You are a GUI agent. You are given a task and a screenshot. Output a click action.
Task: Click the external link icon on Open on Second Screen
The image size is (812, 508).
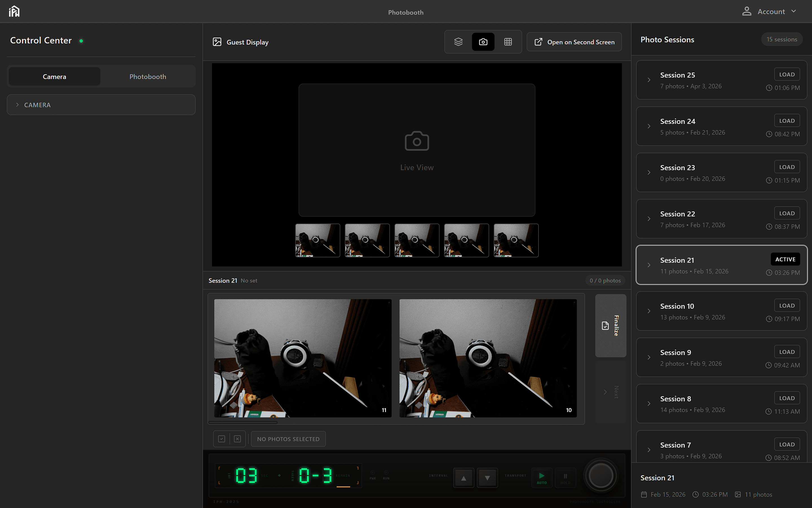(x=538, y=42)
